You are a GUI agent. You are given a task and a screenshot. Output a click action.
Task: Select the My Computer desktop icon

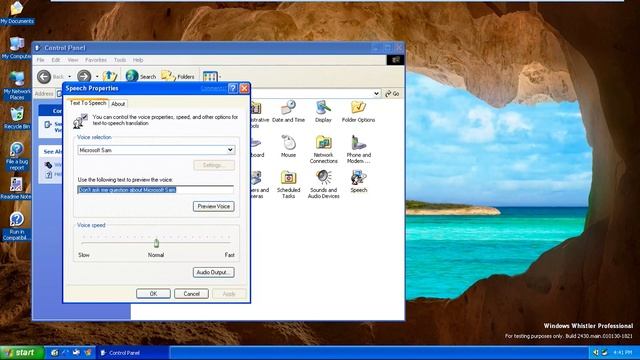(x=16, y=48)
